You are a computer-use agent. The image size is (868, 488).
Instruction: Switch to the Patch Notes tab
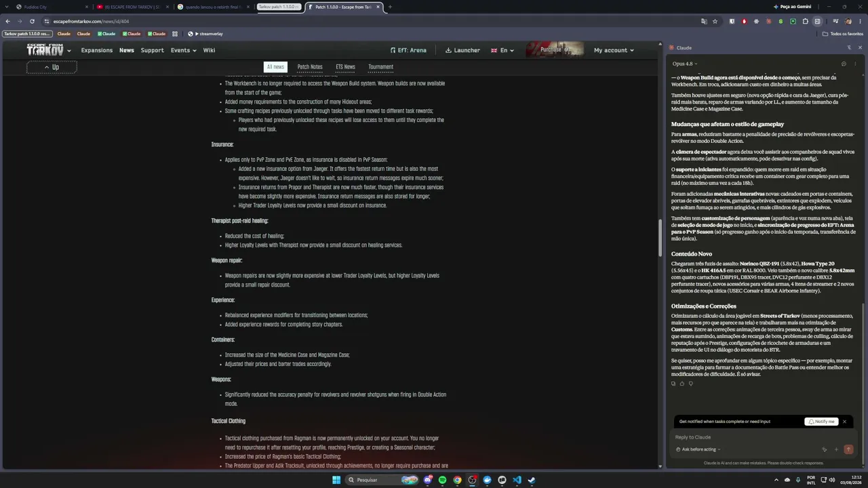click(310, 67)
